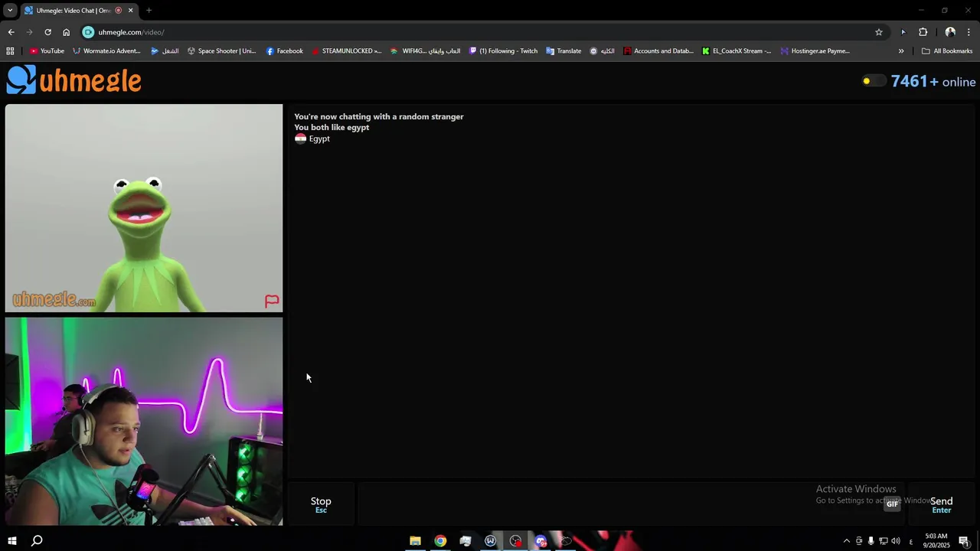This screenshot has width=980, height=551.
Task: Open the network icon in system tray
Action: tap(883, 541)
